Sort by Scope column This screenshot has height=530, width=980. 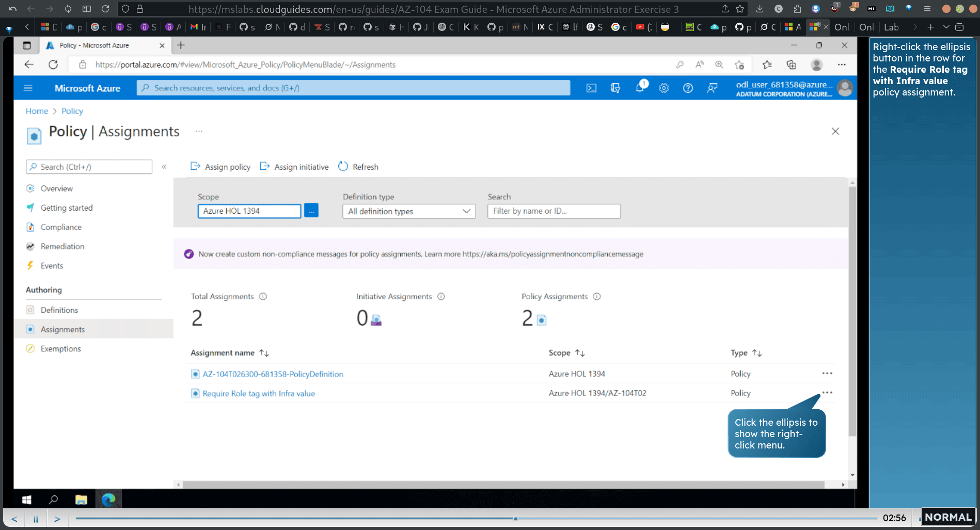tap(566, 353)
